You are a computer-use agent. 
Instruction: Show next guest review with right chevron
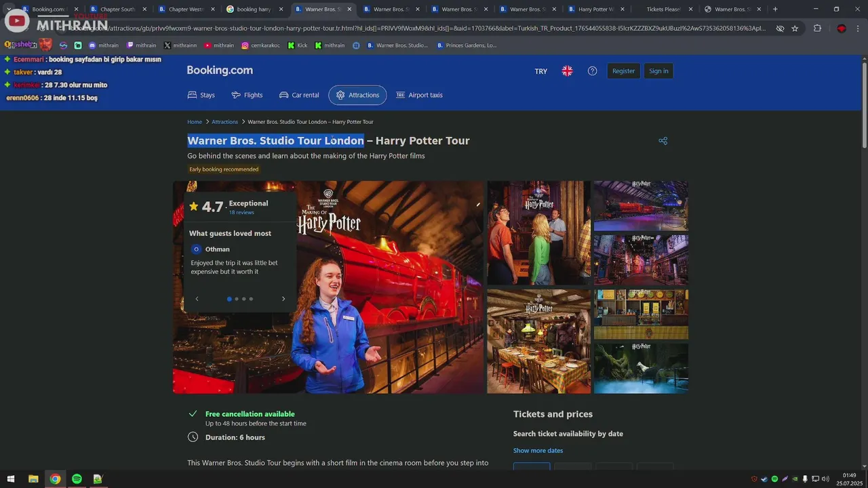click(283, 299)
